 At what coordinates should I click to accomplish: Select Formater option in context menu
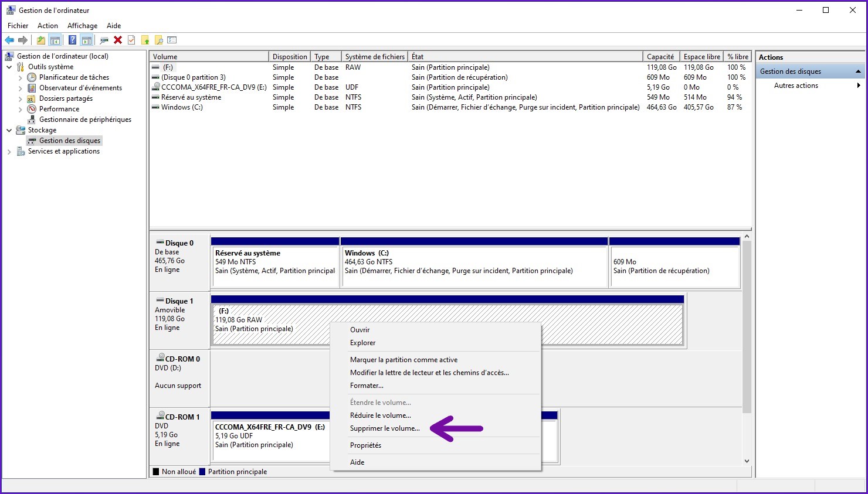click(367, 386)
